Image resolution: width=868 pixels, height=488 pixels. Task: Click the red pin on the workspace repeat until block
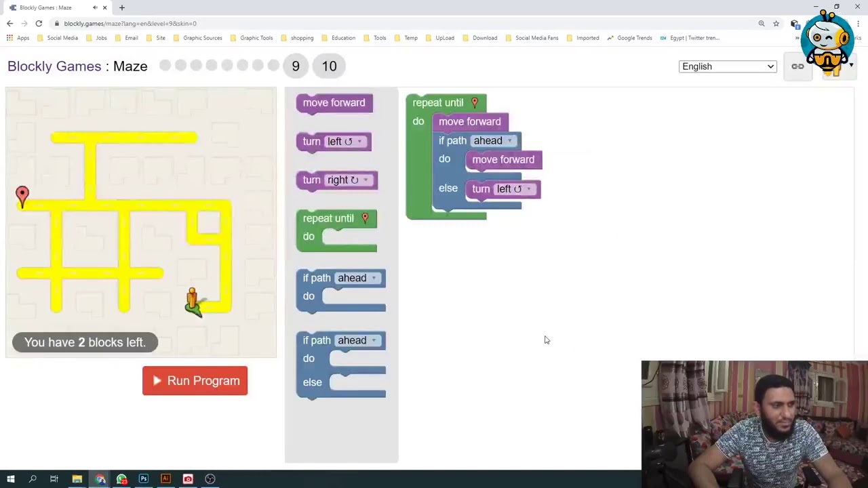[475, 102]
